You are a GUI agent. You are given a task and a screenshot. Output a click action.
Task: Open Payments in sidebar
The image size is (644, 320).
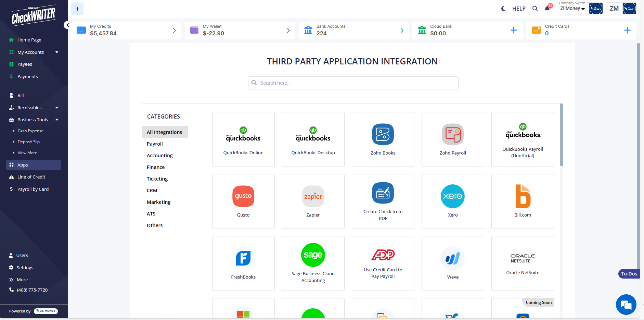coord(27,76)
